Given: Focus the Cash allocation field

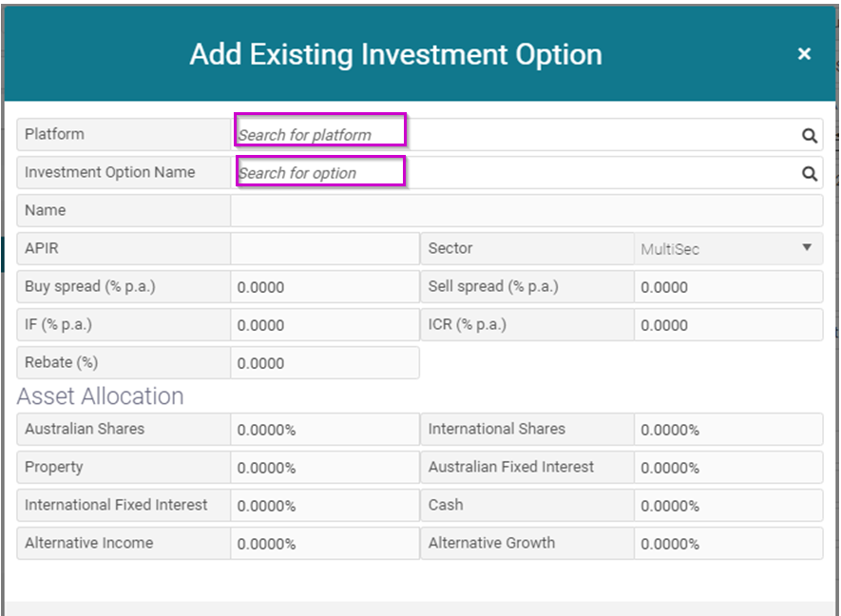Looking at the screenshot, I should tap(727, 506).
